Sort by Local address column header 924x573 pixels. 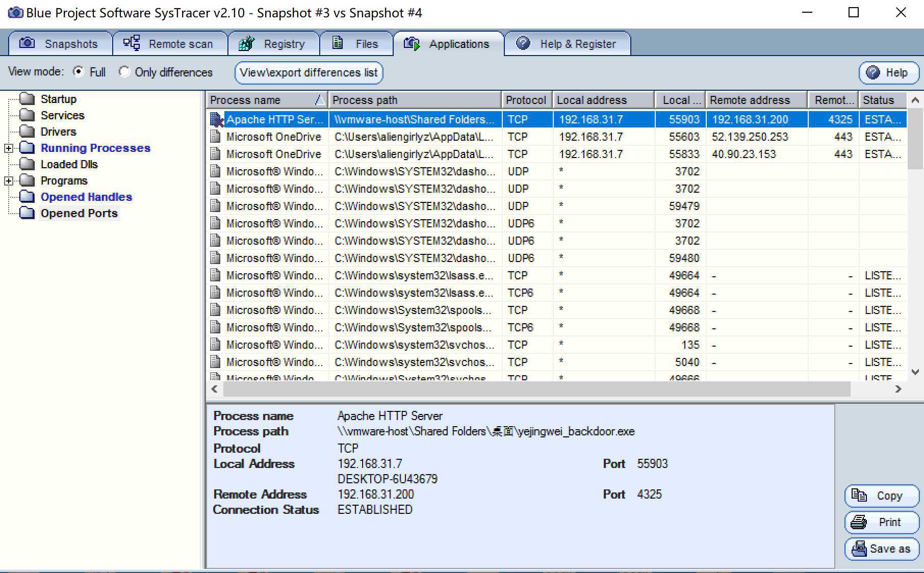click(603, 100)
